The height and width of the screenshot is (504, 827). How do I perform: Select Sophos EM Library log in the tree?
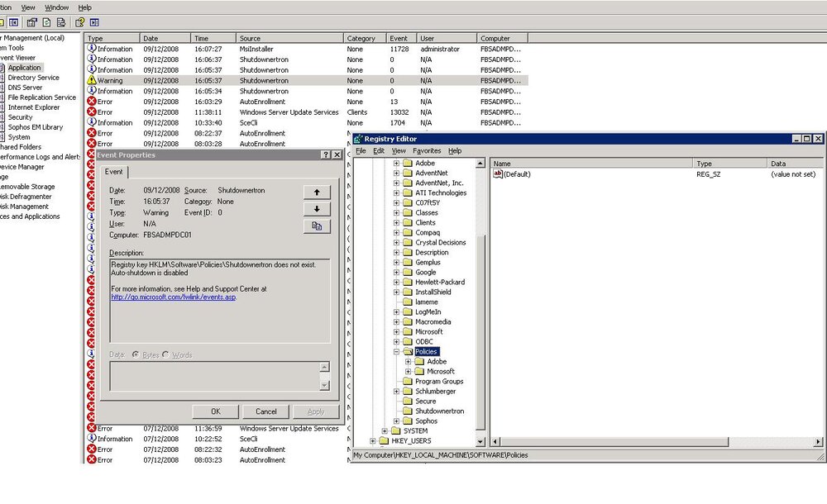pos(36,127)
